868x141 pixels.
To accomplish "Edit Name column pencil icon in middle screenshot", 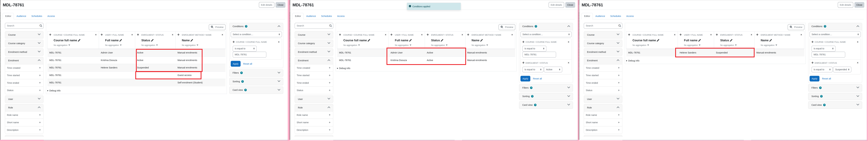I will pos(481,40).
